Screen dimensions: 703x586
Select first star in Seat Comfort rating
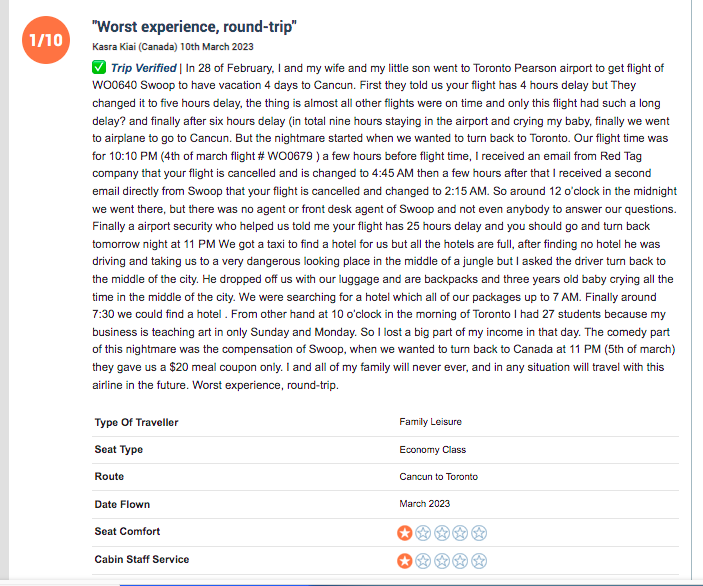[x=404, y=533]
